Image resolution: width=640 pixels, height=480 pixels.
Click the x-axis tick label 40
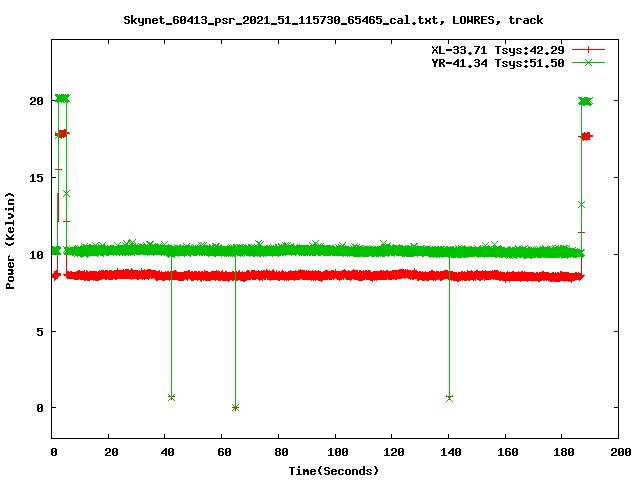tap(167, 452)
